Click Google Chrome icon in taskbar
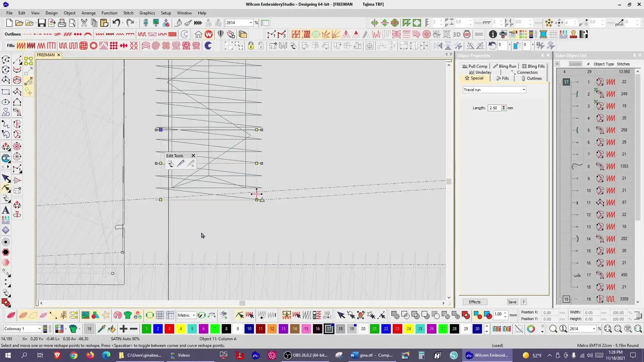This screenshot has height=362, width=644. tap(73, 355)
